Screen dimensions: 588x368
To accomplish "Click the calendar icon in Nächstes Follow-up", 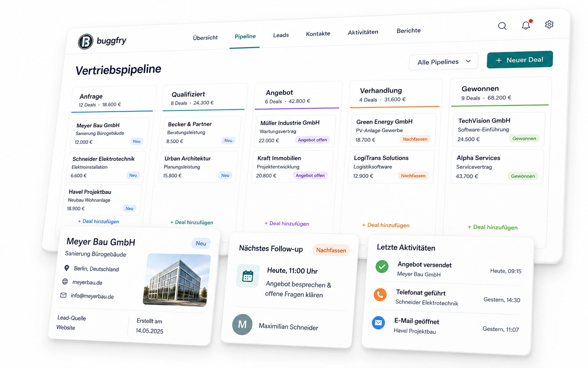I will [x=247, y=276].
